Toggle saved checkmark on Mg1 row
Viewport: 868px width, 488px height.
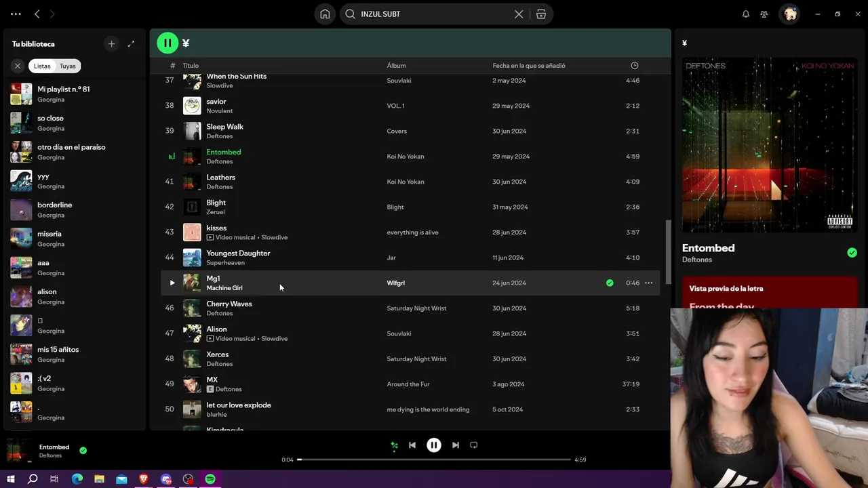coord(610,283)
